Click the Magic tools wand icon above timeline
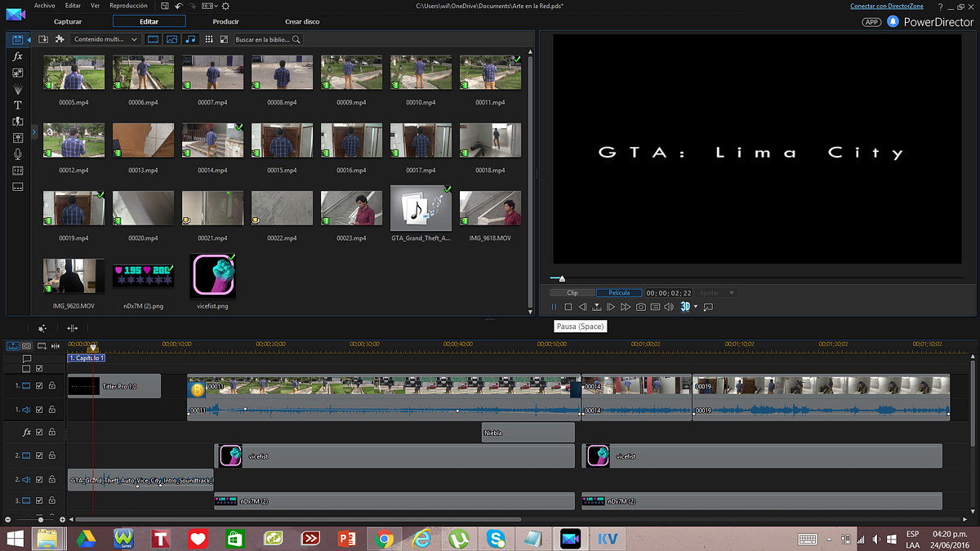 point(42,328)
